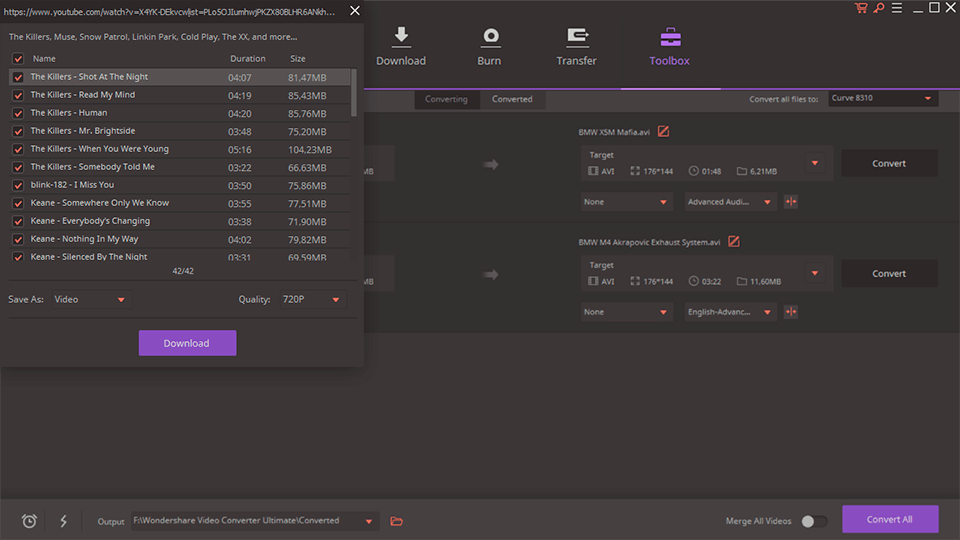Click add-track icon for BMW X5M Mafia
This screenshot has height=540, width=960.
[791, 201]
